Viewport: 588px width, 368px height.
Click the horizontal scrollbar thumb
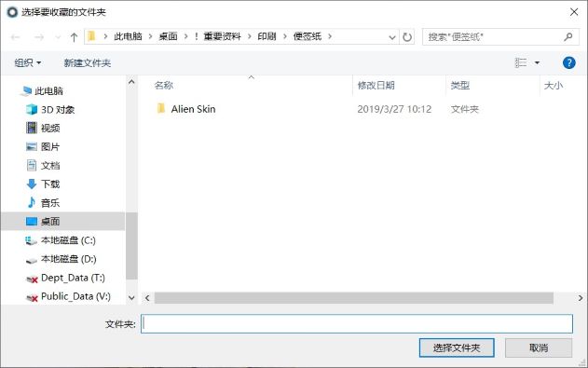pos(354,298)
